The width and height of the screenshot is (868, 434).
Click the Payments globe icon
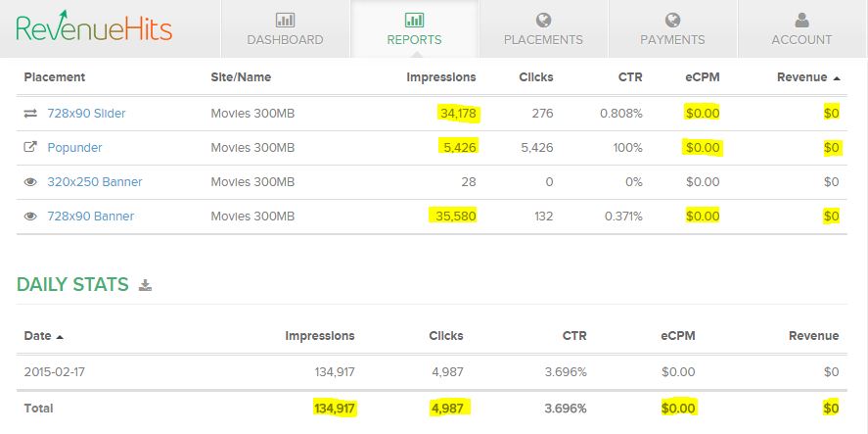tap(672, 21)
